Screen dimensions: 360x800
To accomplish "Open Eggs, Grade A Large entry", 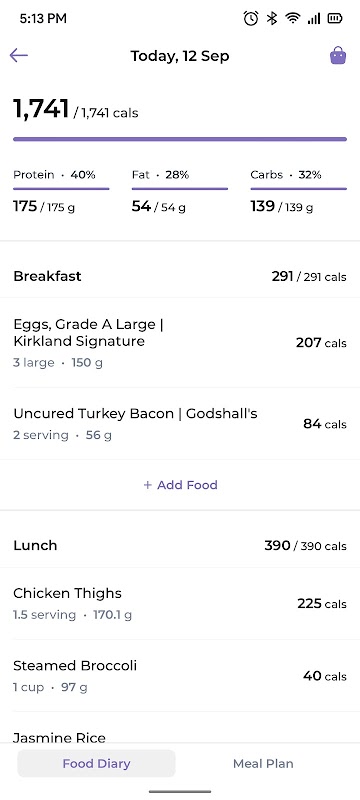I will coord(180,342).
